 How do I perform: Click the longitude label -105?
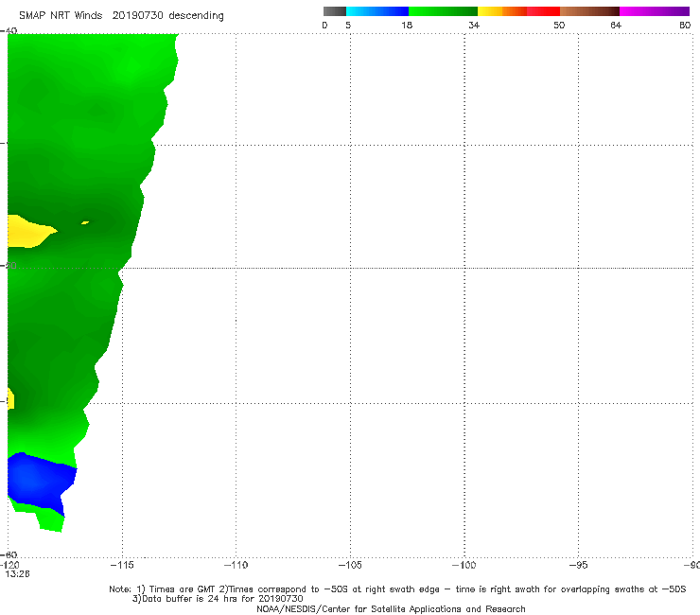(x=350, y=565)
